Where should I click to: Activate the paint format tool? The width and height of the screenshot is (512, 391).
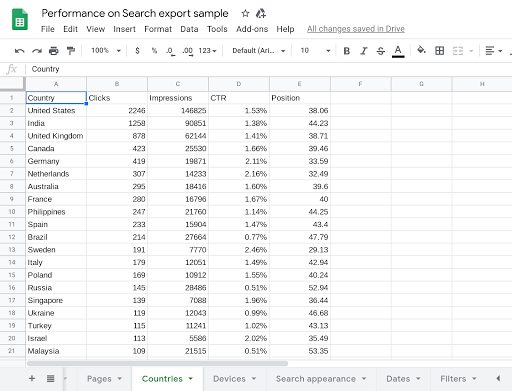[71, 51]
